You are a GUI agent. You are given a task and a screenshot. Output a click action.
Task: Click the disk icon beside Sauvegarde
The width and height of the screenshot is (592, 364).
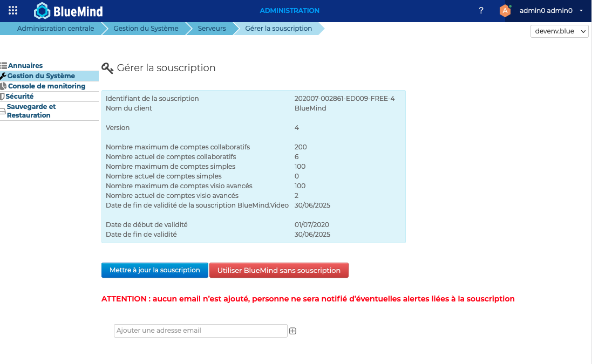point(3,111)
